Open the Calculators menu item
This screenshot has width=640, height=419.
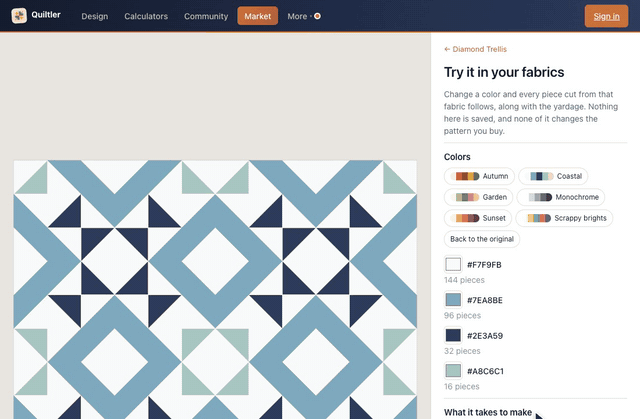tap(146, 16)
